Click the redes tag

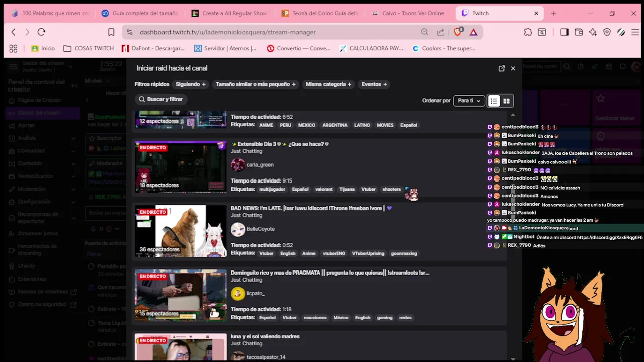coord(406,318)
